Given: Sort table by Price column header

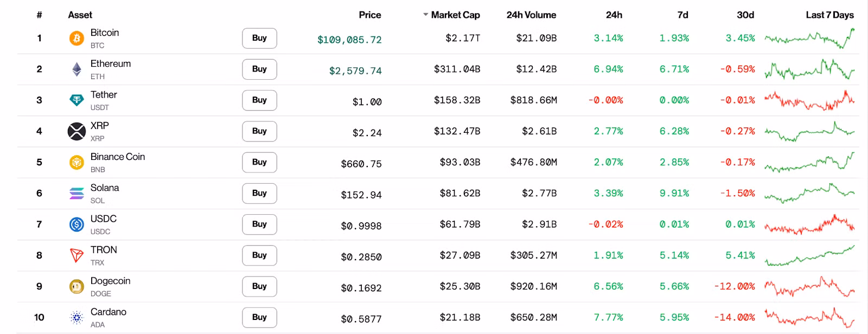Looking at the screenshot, I should (369, 15).
